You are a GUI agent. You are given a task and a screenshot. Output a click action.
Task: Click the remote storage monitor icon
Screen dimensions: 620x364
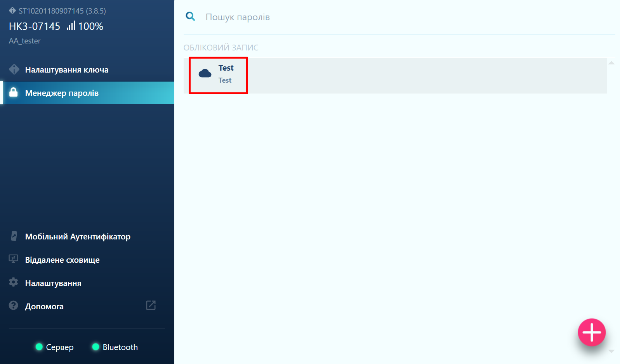click(x=14, y=259)
